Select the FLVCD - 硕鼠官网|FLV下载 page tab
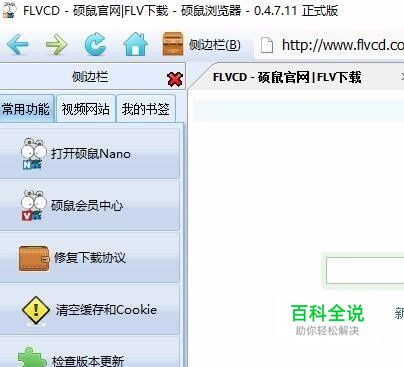This screenshot has width=404, height=367. pyautogui.click(x=287, y=77)
